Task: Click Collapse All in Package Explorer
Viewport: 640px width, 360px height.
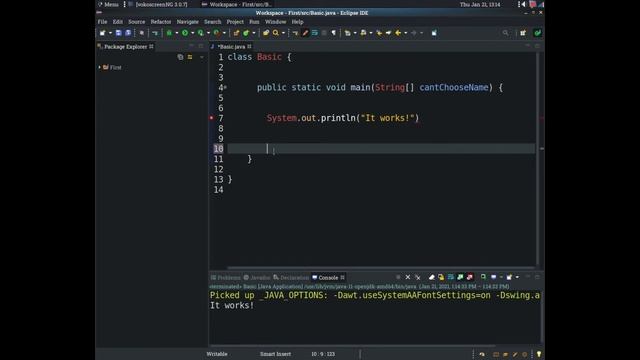Action: (x=180, y=57)
